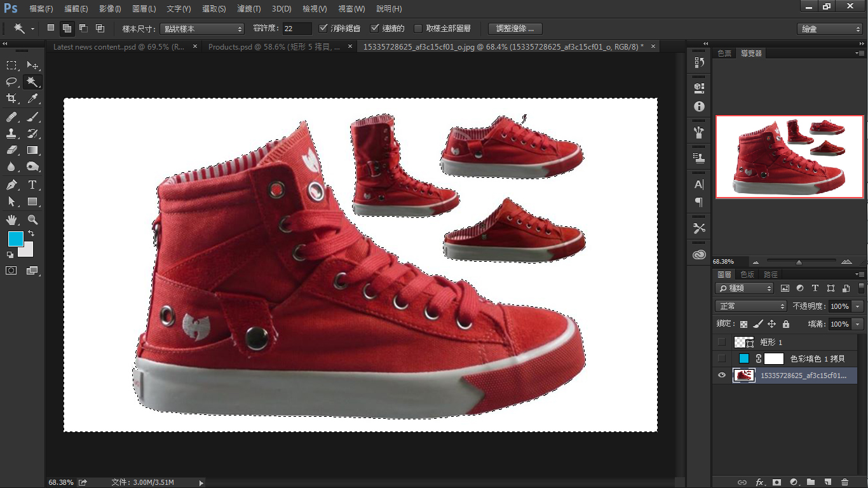The height and width of the screenshot is (488, 868).
Task: Select the History Brush tool
Action: click(x=32, y=133)
